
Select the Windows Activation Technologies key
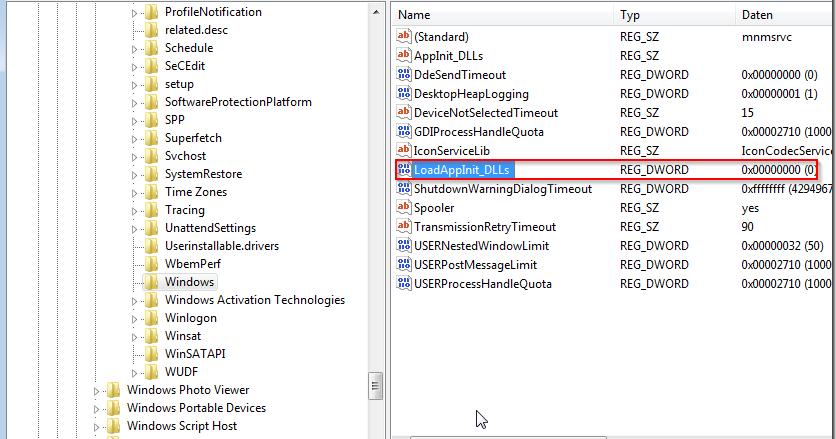coord(254,300)
